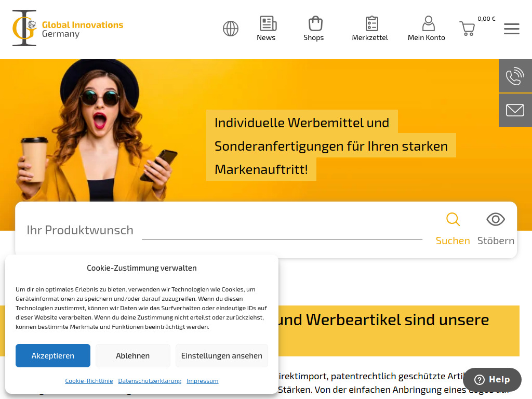Viewport: 532px width, 399px height.
Task: Open the email envelope icon on the right edge
Action: coord(515,110)
